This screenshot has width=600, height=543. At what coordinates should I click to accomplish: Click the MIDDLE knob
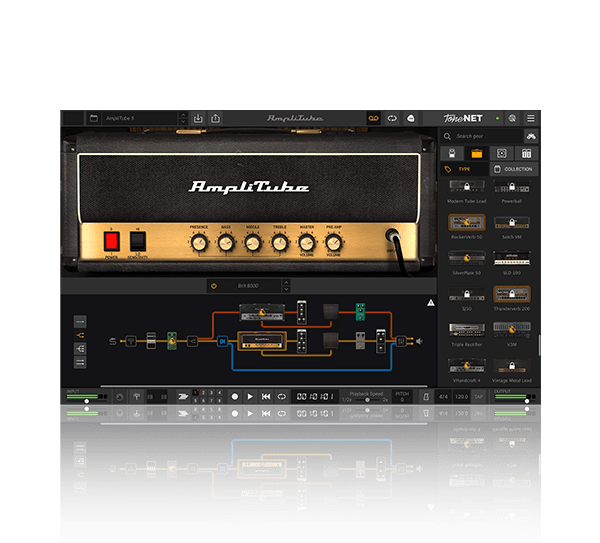coord(253,243)
